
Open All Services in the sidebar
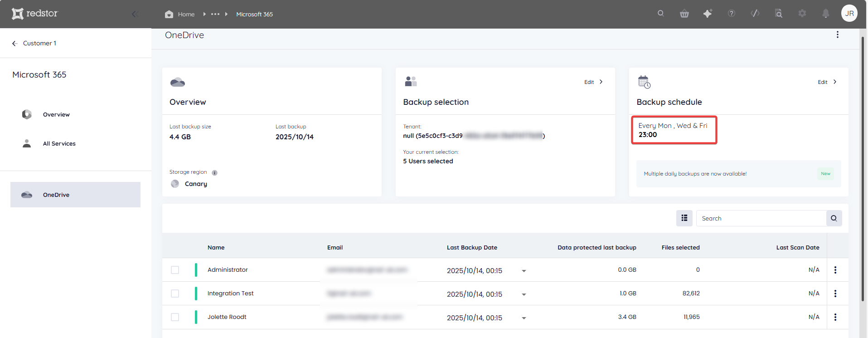pyautogui.click(x=59, y=143)
